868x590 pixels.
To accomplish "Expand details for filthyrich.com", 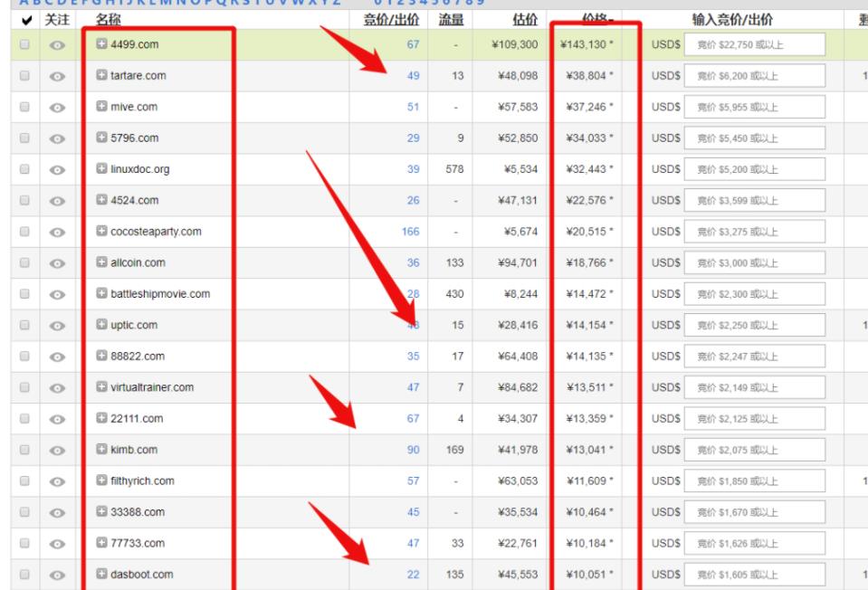I will click(102, 481).
